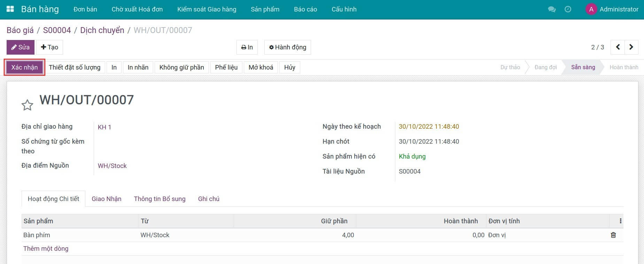Open the Báo cáo menu
This screenshot has width=644, height=264.
click(x=305, y=9)
